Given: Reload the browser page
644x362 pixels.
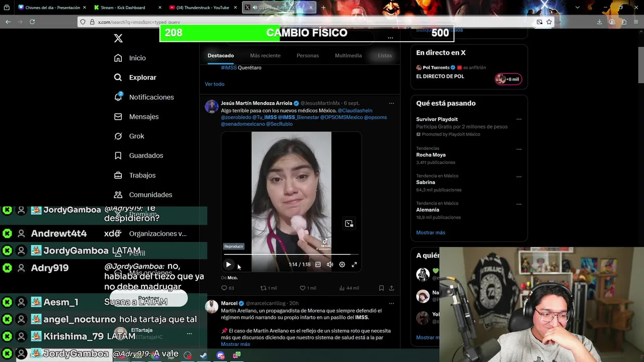Looking at the screenshot, I should click(32, 22).
